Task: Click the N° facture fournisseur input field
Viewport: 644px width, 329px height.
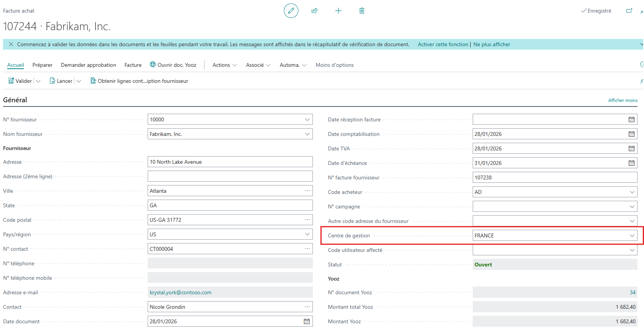Action: pyautogui.click(x=554, y=177)
